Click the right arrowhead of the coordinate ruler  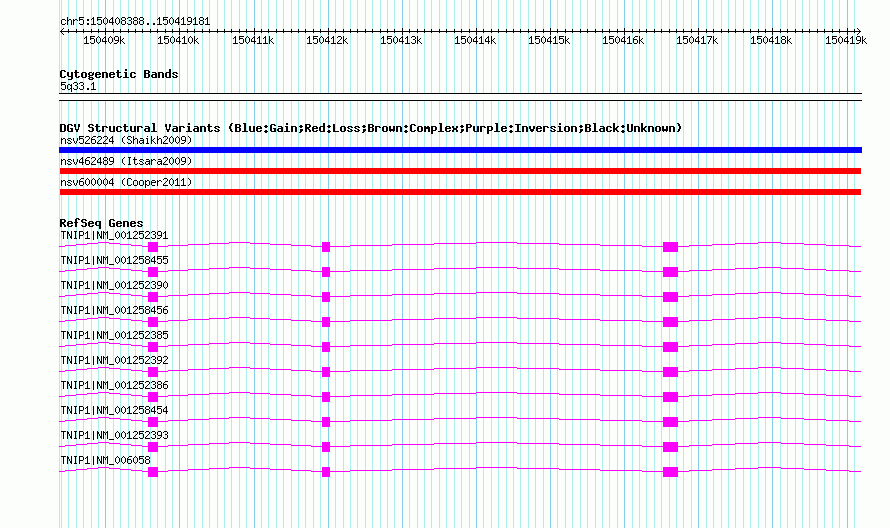(858, 32)
